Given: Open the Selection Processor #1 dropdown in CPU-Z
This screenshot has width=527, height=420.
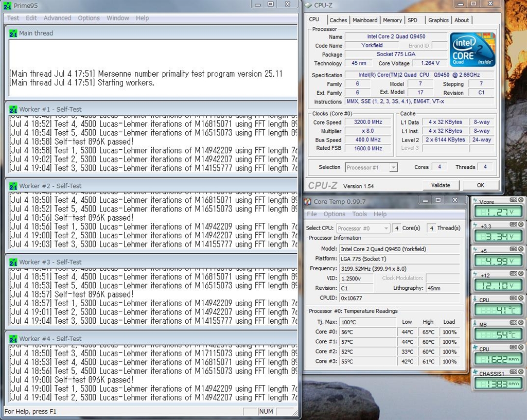Looking at the screenshot, I should pyautogui.click(x=372, y=167).
